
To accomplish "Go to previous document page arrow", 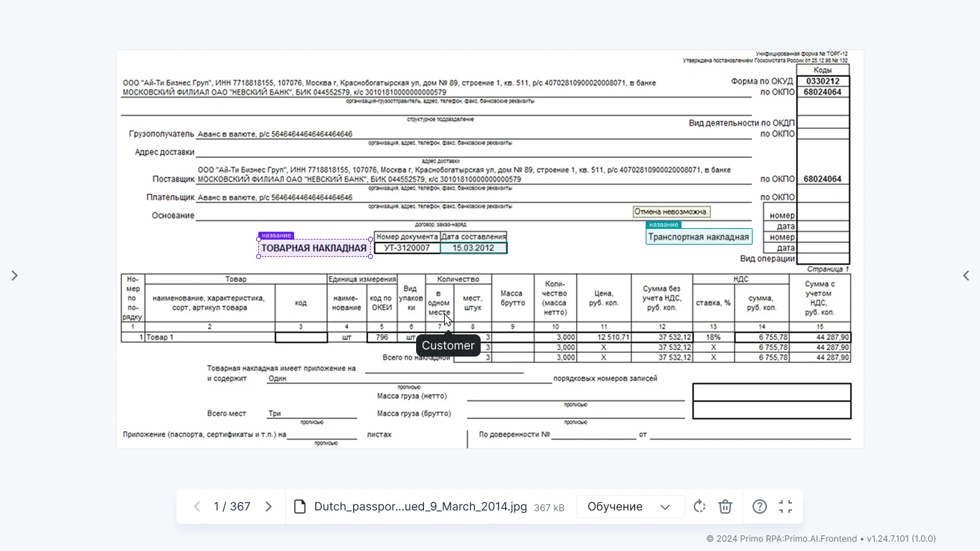I will [197, 507].
